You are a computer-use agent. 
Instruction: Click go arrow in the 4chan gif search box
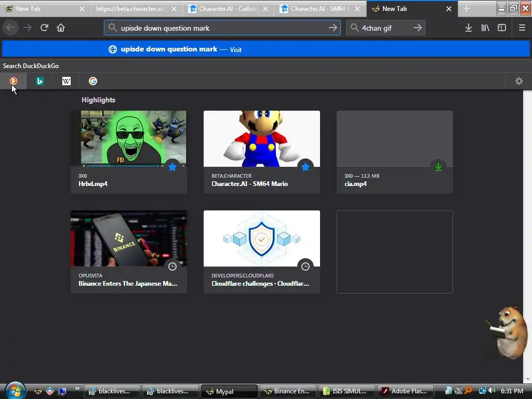click(418, 28)
